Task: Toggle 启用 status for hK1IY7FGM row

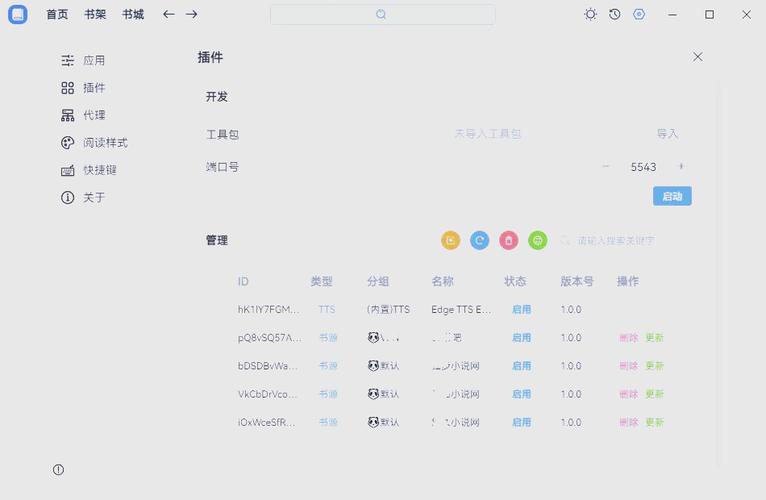Action: 521,309
